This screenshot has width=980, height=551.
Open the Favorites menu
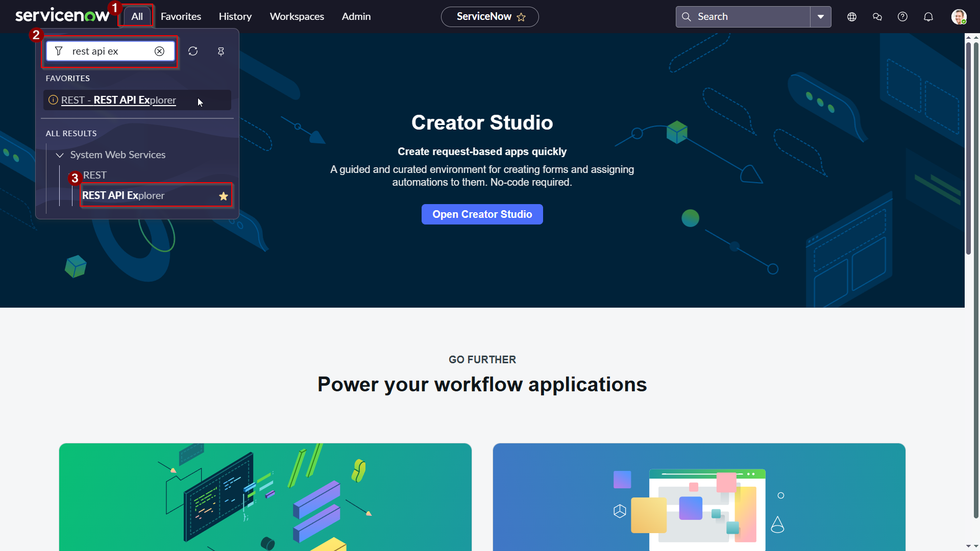[x=181, y=17]
